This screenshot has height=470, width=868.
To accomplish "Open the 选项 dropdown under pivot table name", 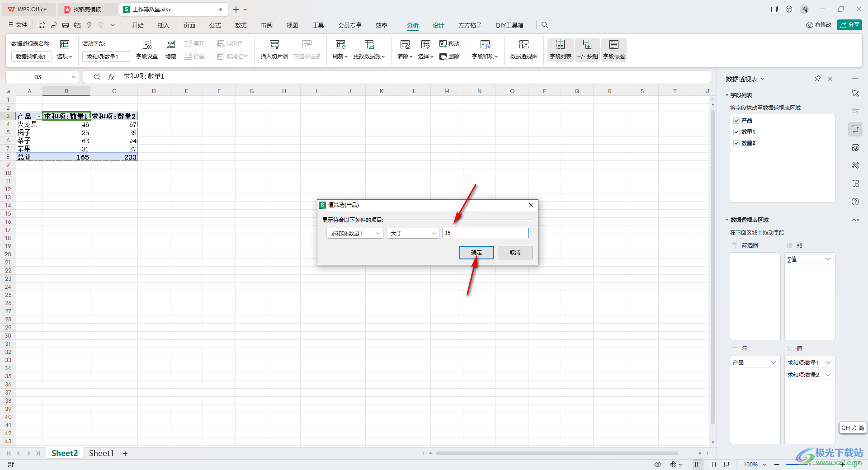I will 64,56.
